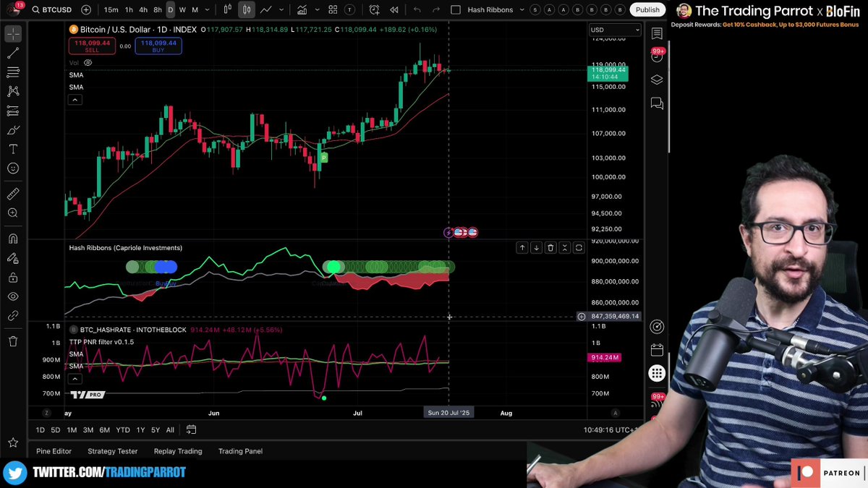Select the crosshair cursor tool
Screen dimensions: 868x488
pyautogui.click(x=13, y=34)
